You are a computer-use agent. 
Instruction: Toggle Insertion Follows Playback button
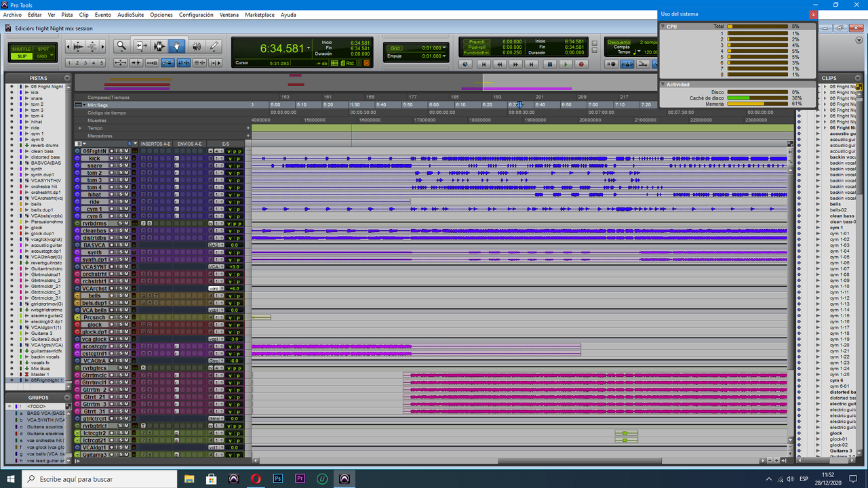[x=216, y=62]
